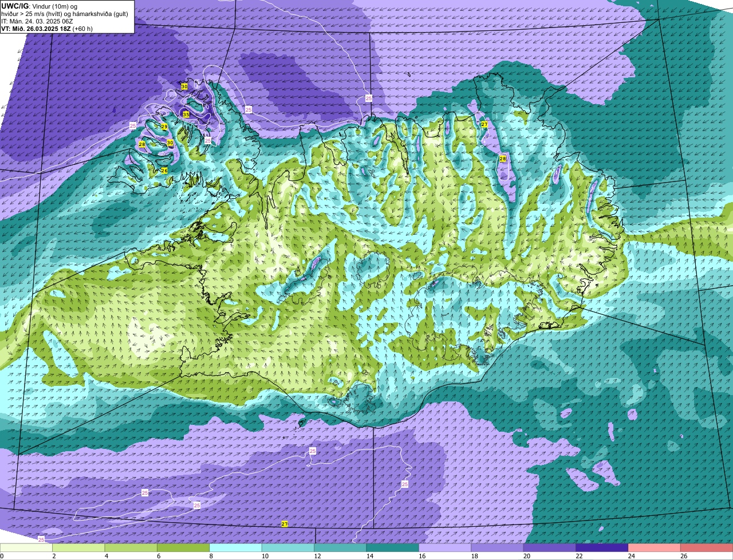The image size is (733, 560).
Task: Click the legend tick label '26'
Action: [683, 556]
